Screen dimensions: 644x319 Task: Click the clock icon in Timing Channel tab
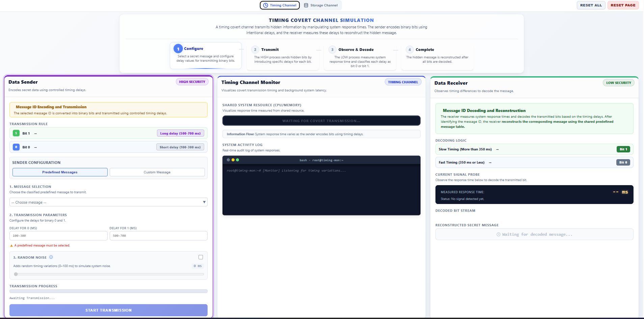click(x=266, y=5)
